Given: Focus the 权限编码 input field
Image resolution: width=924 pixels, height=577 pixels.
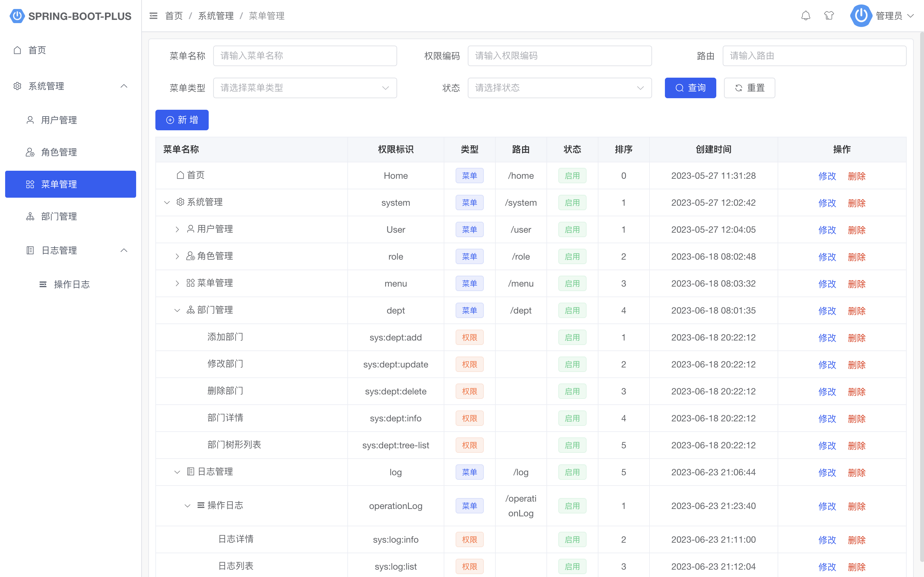Looking at the screenshot, I should [x=559, y=56].
